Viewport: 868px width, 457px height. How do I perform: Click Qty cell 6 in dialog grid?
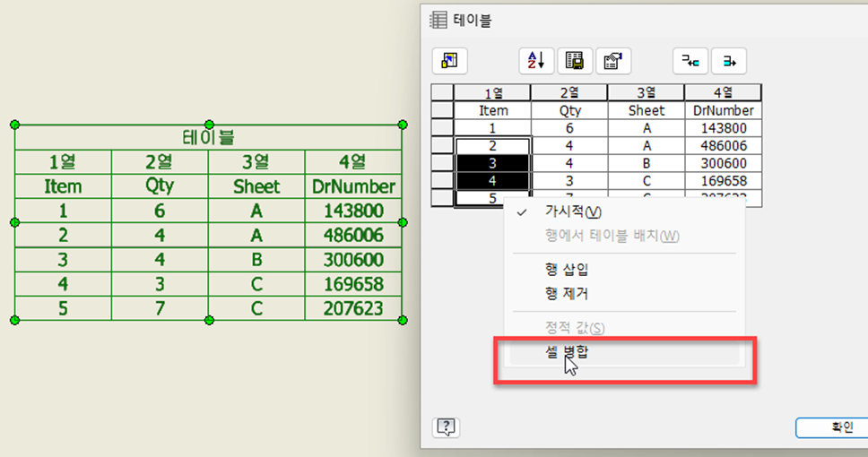pos(569,128)
